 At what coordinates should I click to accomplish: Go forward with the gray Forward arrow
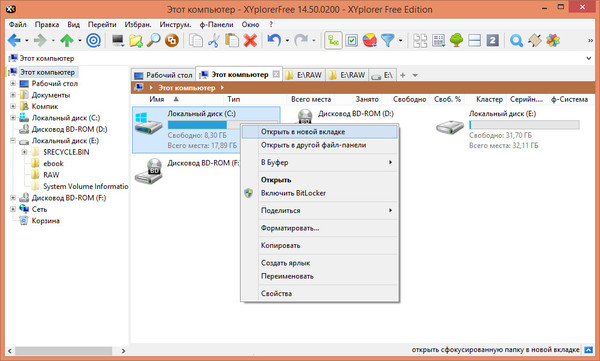tap(40, 40)
